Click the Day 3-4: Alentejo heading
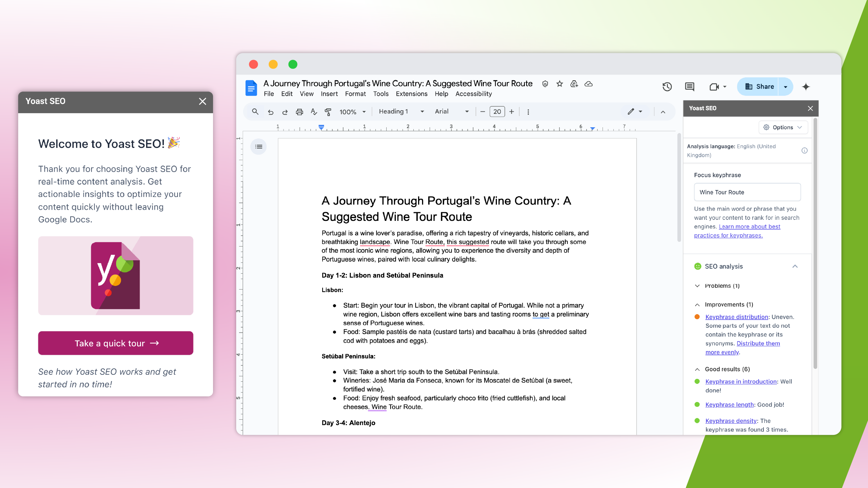 pyautogui.click(x=348, y=423)
